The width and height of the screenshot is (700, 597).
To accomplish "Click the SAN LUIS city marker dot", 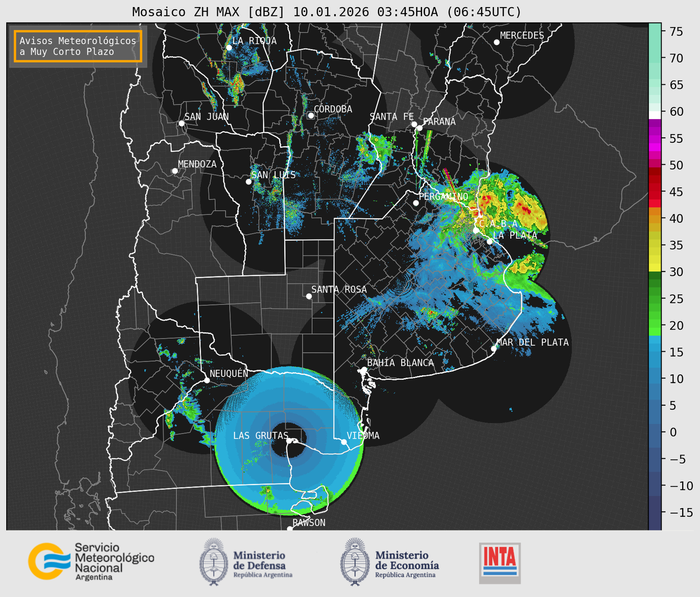I will pyautogui.click(x=249, y=182).
